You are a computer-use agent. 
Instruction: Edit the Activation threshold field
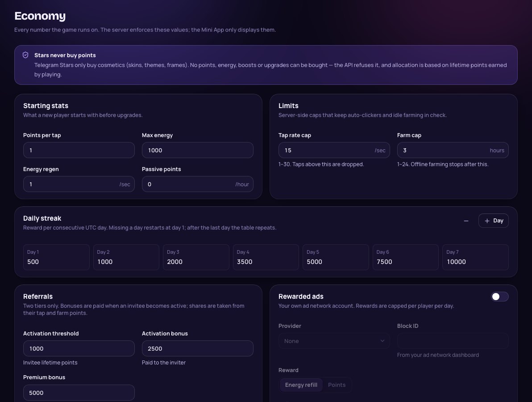79,348
